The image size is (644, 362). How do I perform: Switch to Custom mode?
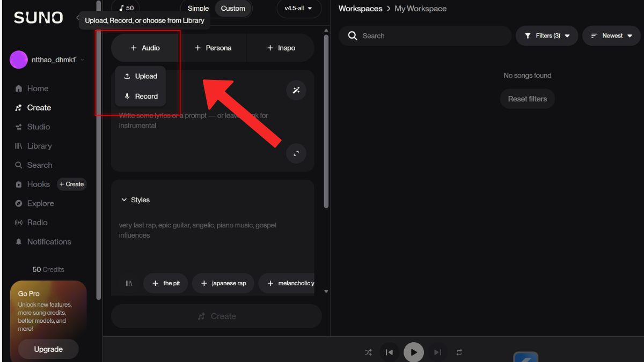233,9
